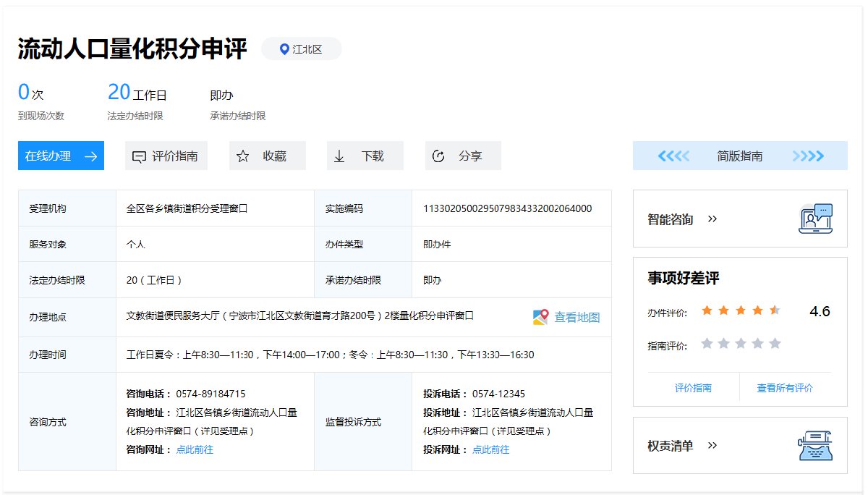This screenshot has height=495, width=868.
Task: Click left chevrons on 简版指南 banner
Action: tap(673, 156)
